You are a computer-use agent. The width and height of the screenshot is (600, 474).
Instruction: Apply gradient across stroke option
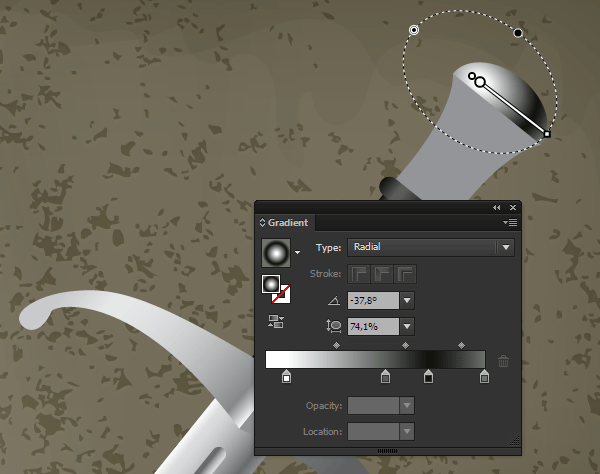pyautogui.click(x=405, y=274)
